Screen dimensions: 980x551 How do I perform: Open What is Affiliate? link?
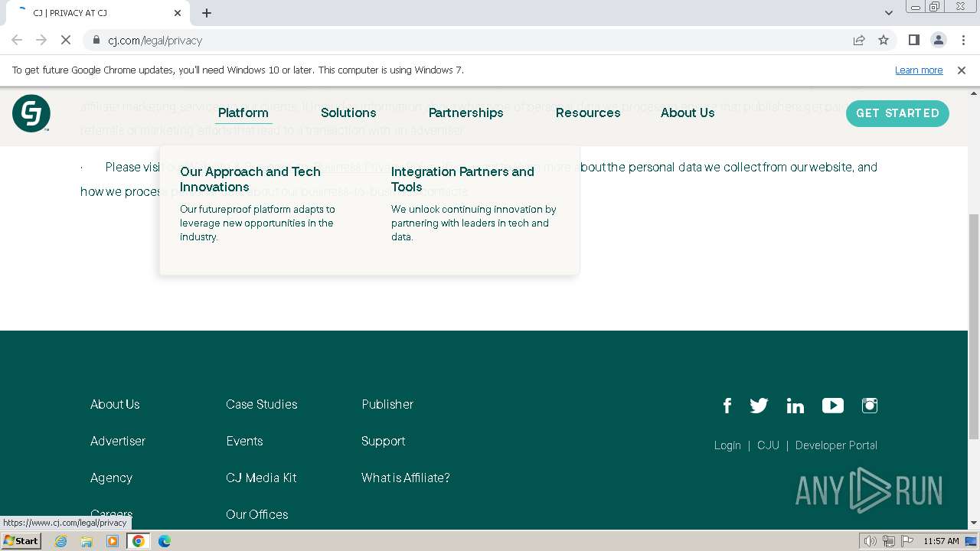pos(406,478)
